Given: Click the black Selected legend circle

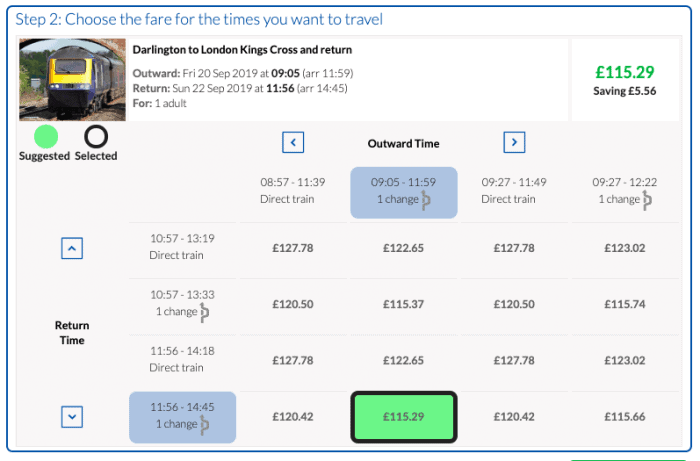Looking at the screenshot, I should (x=96, y=135).
